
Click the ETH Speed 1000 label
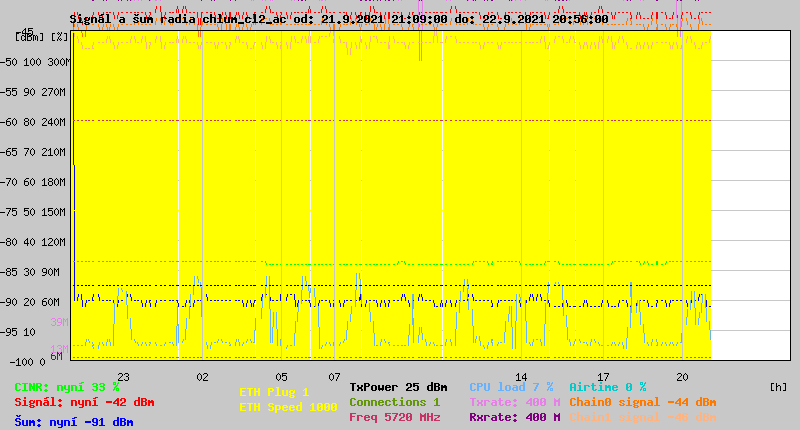[288, 407]
